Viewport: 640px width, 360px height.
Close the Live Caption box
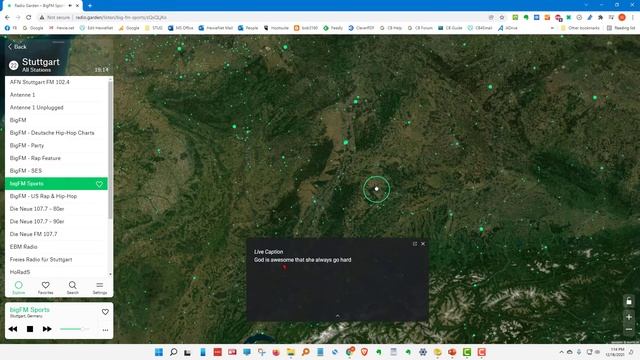click(x=423, y=244)
